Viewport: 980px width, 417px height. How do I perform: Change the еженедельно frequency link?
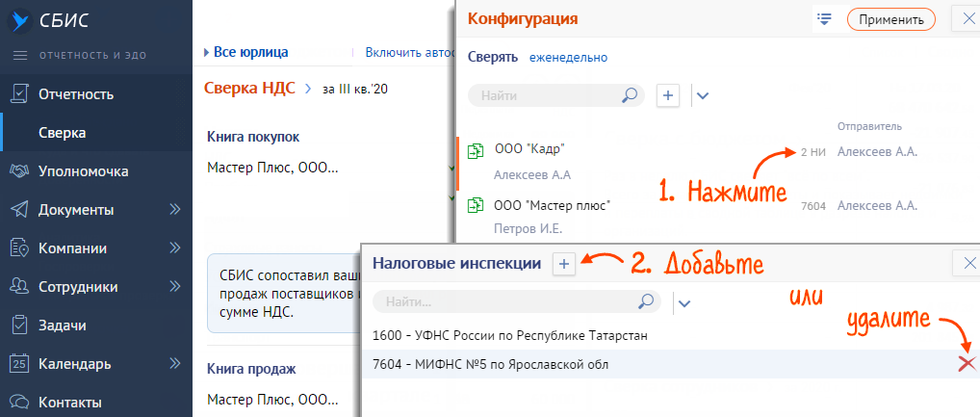pyautogui.click(x=568, y=58)
